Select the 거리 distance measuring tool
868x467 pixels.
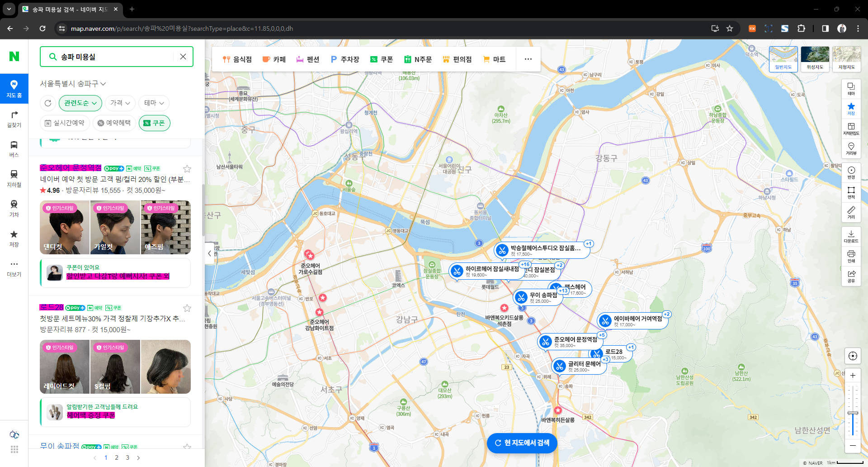851,212
